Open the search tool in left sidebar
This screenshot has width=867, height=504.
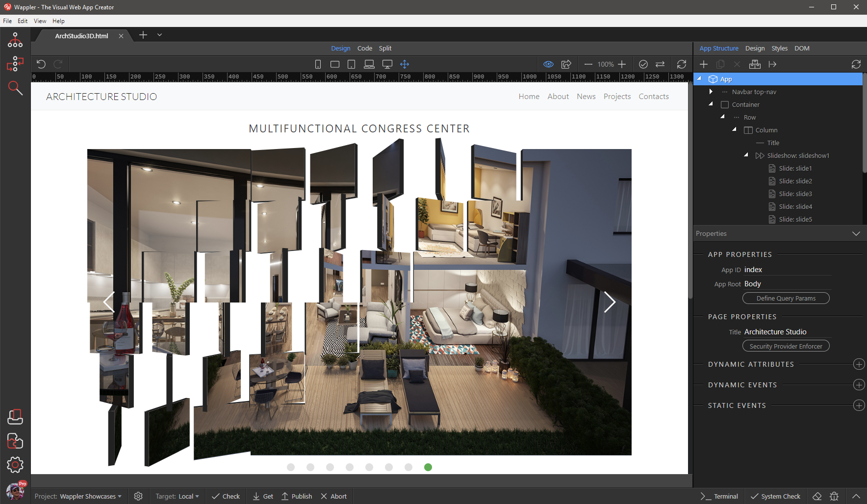pyautogui.click(x=15, y=88)
